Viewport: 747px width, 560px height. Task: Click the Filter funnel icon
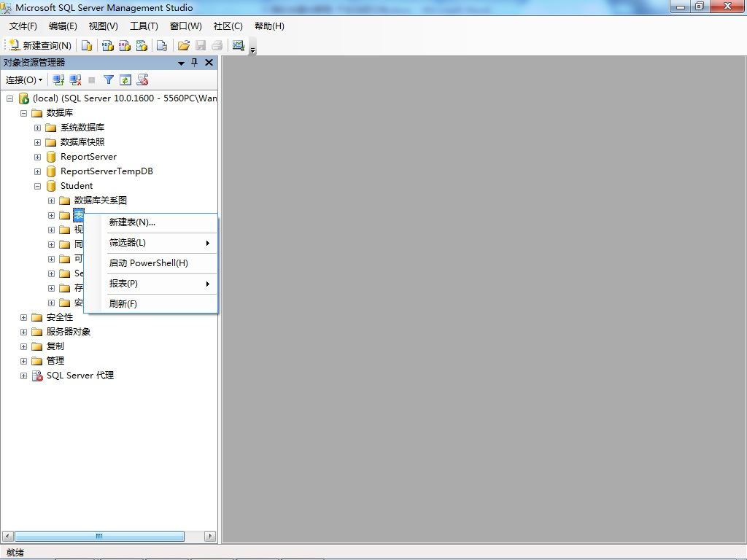click(x=109, y=80)
